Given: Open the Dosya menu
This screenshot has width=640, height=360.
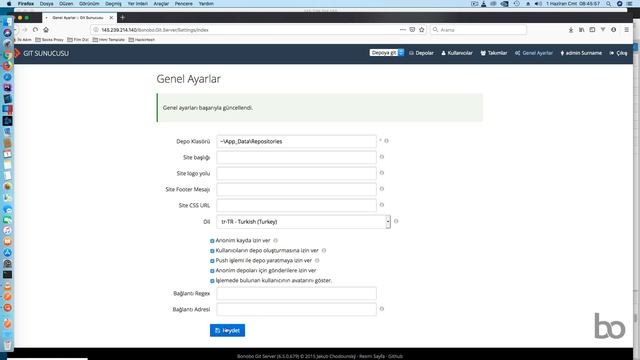Looking at the screenshot, I should coord(47,4).
